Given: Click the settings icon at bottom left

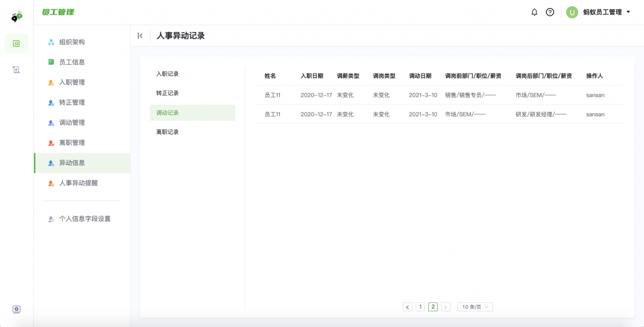Looking at the screenshot, I should pyautogui.click(x=16, y=309).
